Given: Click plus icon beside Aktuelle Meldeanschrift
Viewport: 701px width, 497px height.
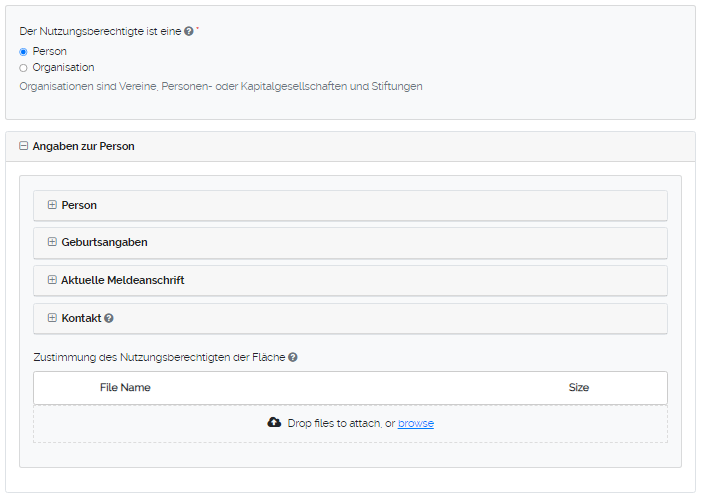Looking at the screenshot, I should (x=52, y=280).
